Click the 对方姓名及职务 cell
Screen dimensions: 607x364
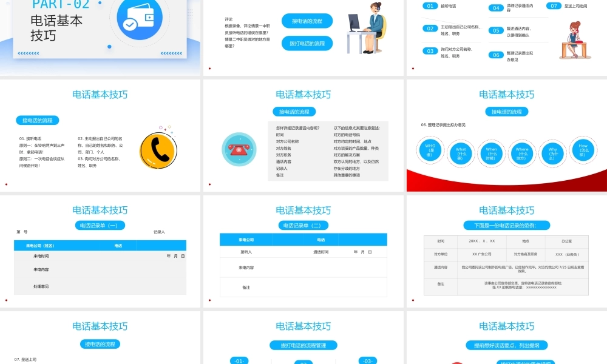click(x=525, y=255)
